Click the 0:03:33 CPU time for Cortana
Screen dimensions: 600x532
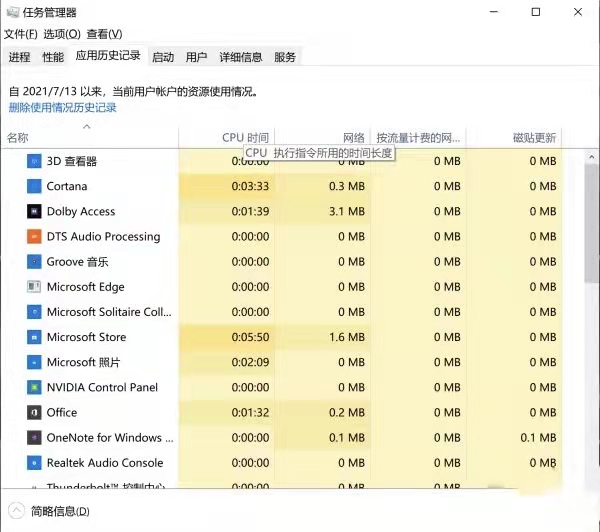(250, 186)
